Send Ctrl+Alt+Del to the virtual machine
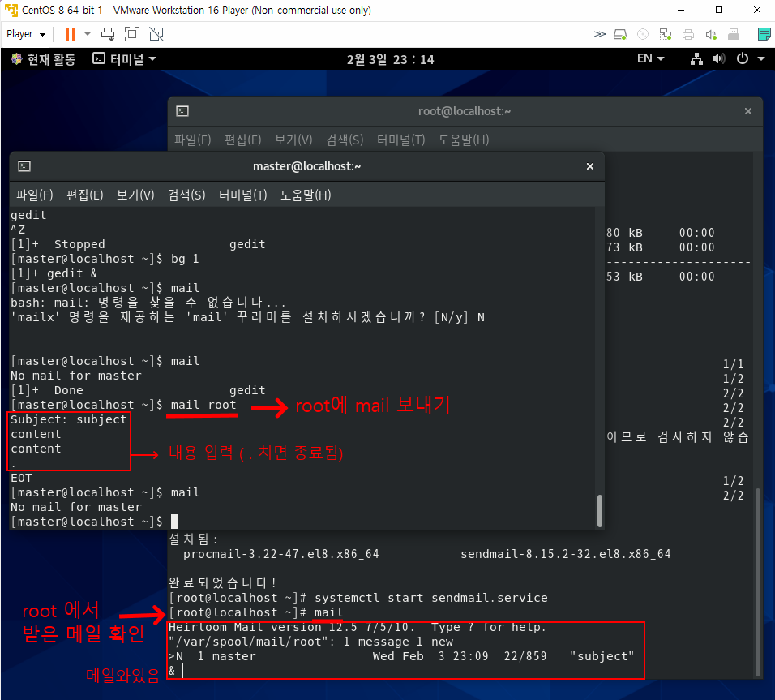This screenshot has height=700, width=775. 108,34
